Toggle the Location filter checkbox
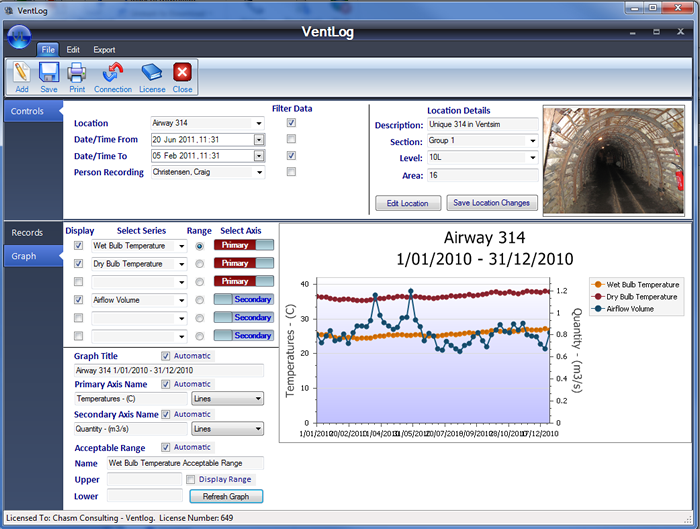The image size is (700, 529). tap(291, 123)
